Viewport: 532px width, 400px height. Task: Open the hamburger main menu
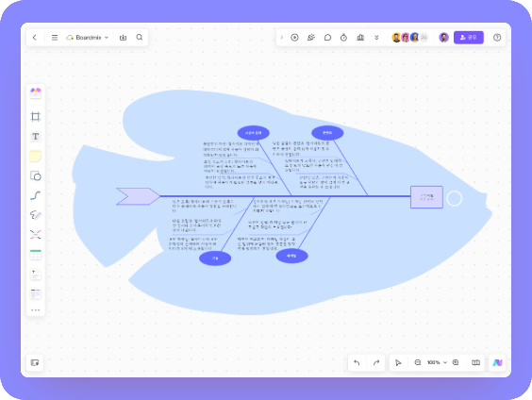click(x=55, y=38)
